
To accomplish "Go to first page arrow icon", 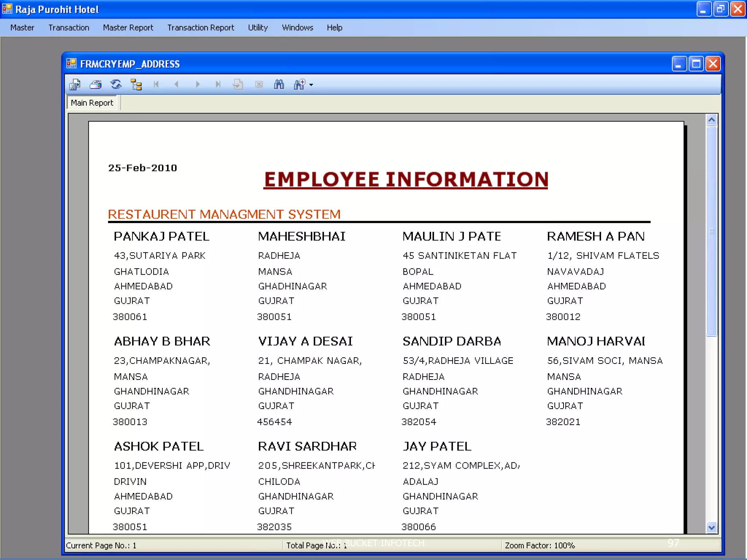I will coord(156,85).
